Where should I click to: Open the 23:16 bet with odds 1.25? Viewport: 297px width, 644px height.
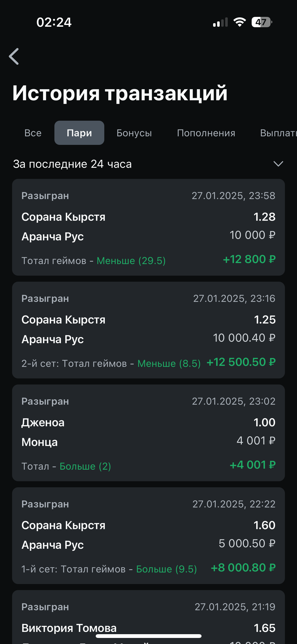148,330
